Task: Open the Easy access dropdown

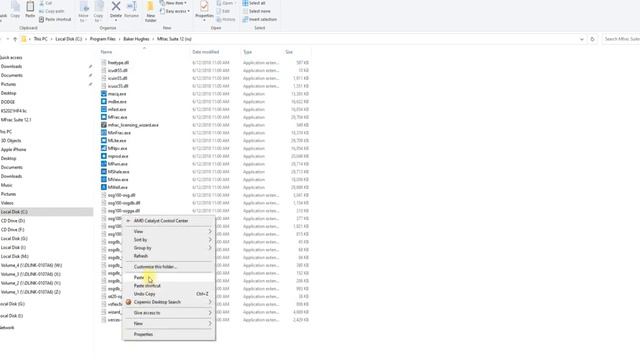Action: [174, 11]
